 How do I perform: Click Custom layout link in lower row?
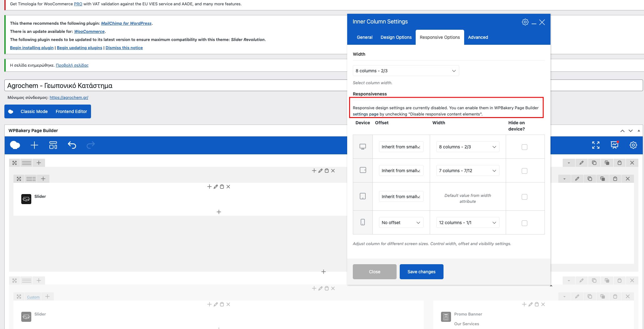[33, 297]
